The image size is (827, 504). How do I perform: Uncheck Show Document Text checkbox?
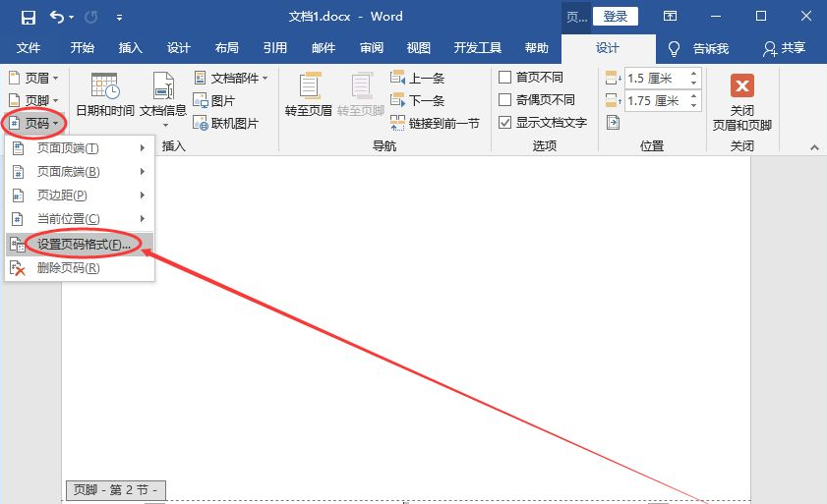tap(505, 123)
